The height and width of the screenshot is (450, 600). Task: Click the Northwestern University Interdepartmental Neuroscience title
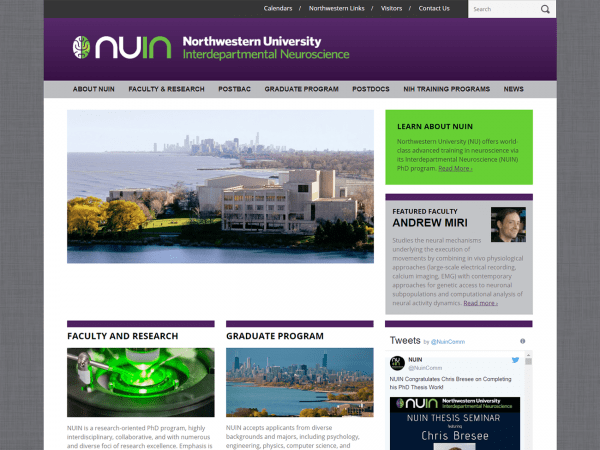[x=266, y=48]
